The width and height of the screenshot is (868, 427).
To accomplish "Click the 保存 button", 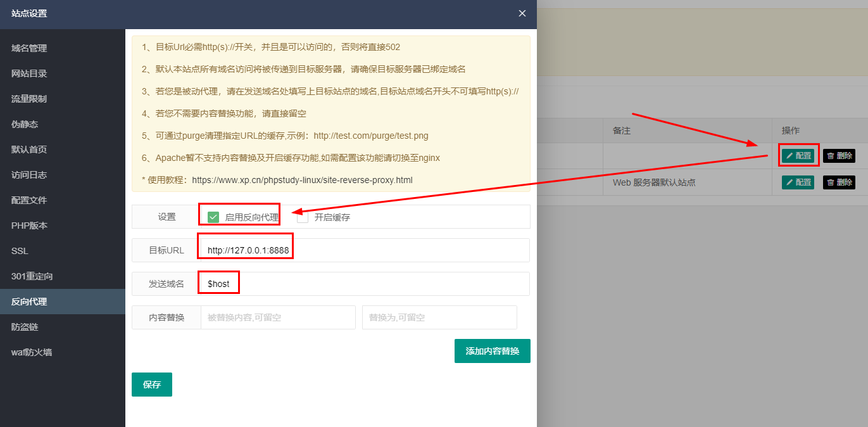I will (x=152, y=385).
